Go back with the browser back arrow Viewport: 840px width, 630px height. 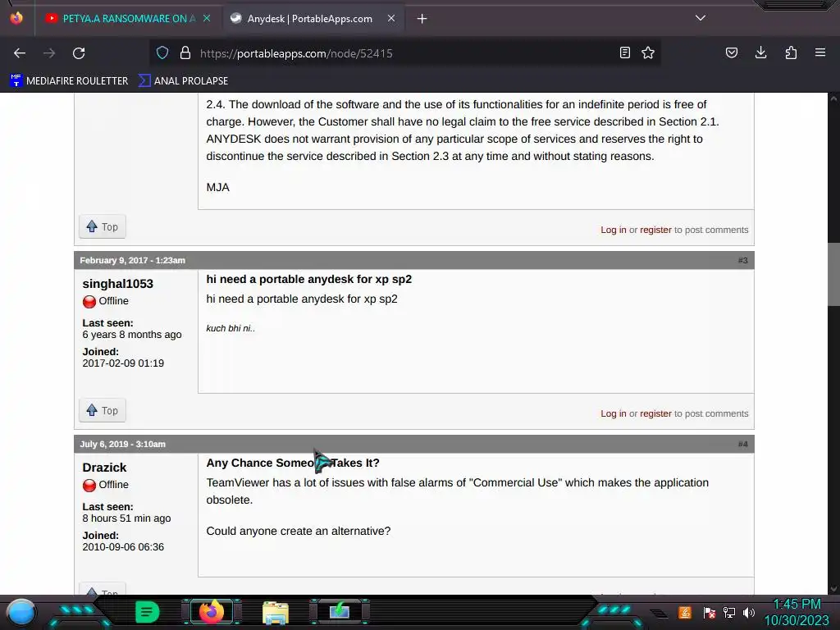click(20, 53)
